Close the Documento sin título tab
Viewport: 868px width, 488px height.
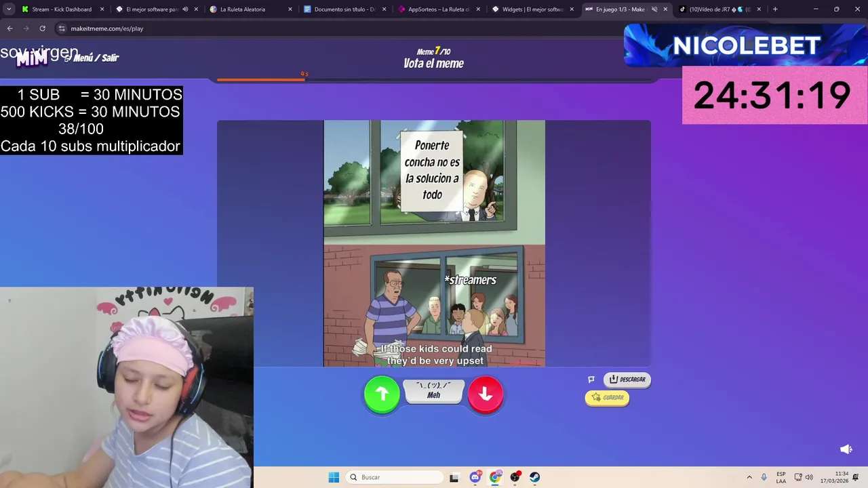pos(384,9)
